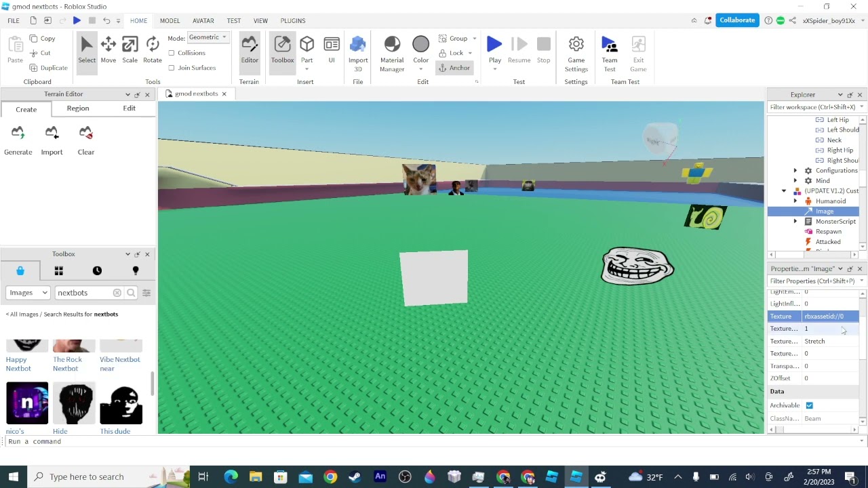Open Steam from the taskbar

click(x=355, y=477)
